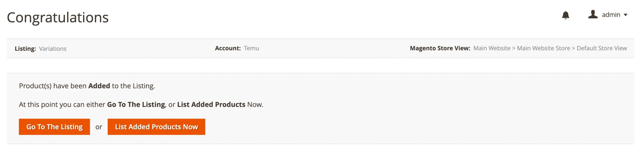The image size is (644, 155).
Task: Click "At this point you can either" text
Action: (62, 105)
